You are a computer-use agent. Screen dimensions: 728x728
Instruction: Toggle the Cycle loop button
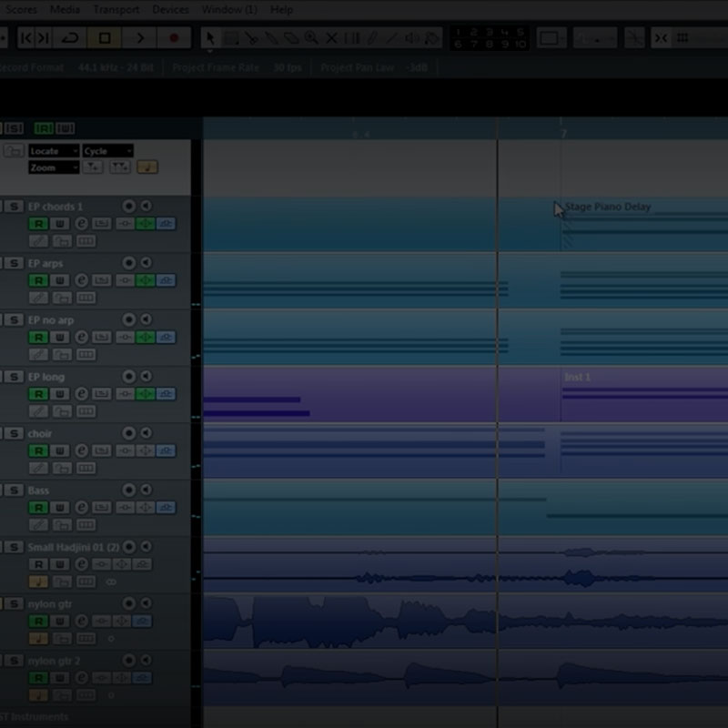point(70,38)
